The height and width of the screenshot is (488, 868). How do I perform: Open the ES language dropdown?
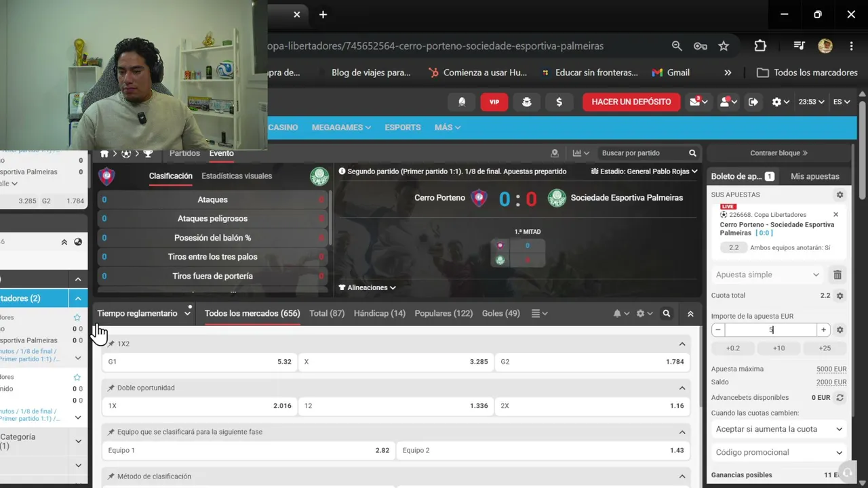pos(842,102)
